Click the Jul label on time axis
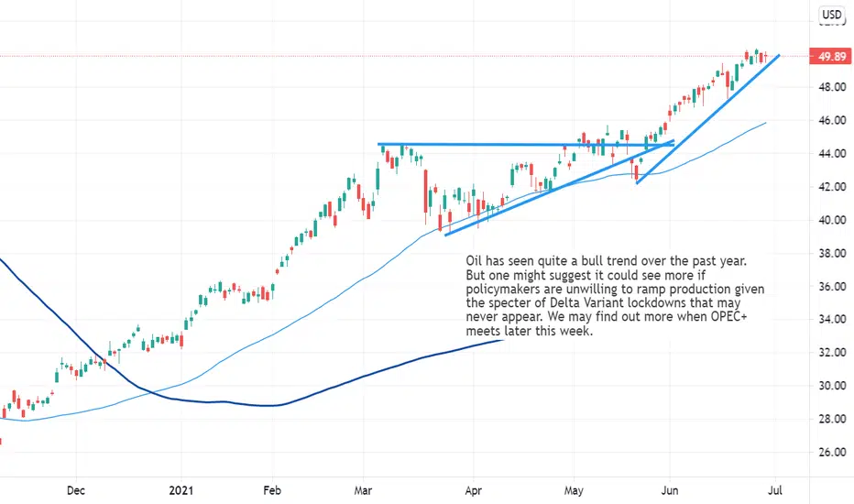 774,490
